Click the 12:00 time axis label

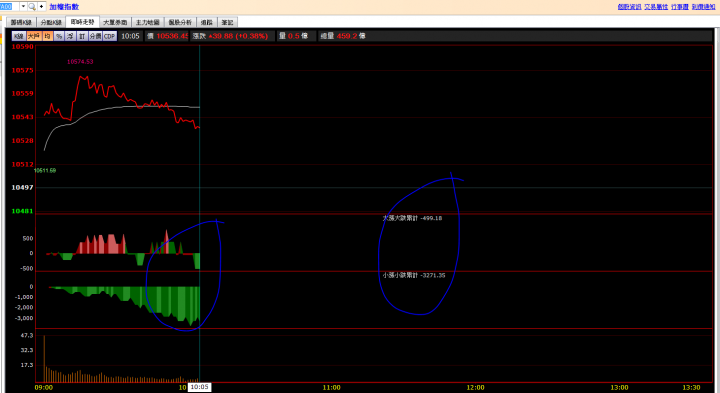(475, 387)
